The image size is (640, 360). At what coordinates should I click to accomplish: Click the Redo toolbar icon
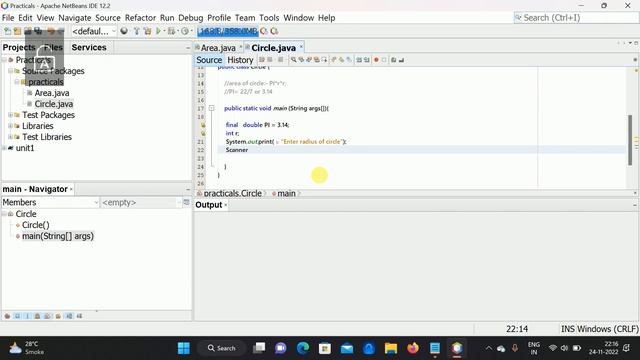click(60, 31)
